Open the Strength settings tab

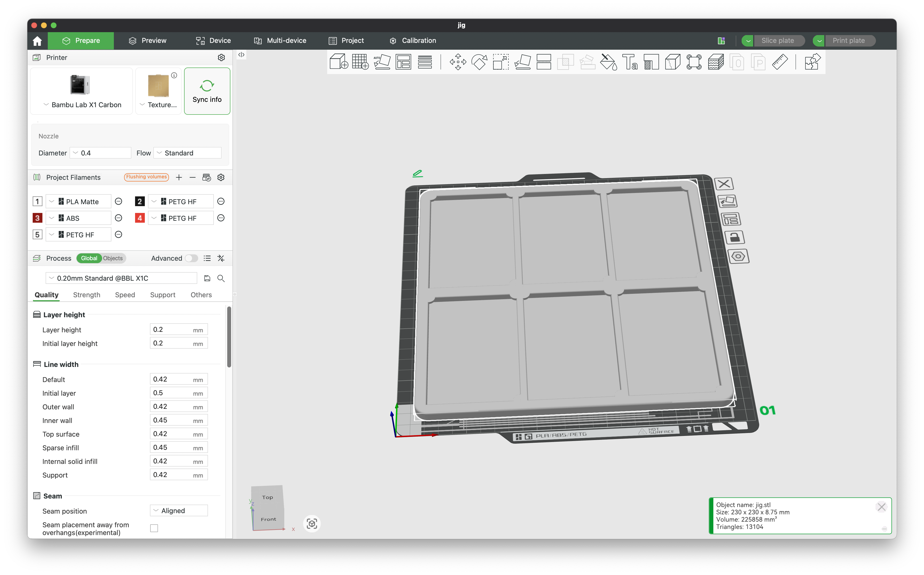(86, 295)
